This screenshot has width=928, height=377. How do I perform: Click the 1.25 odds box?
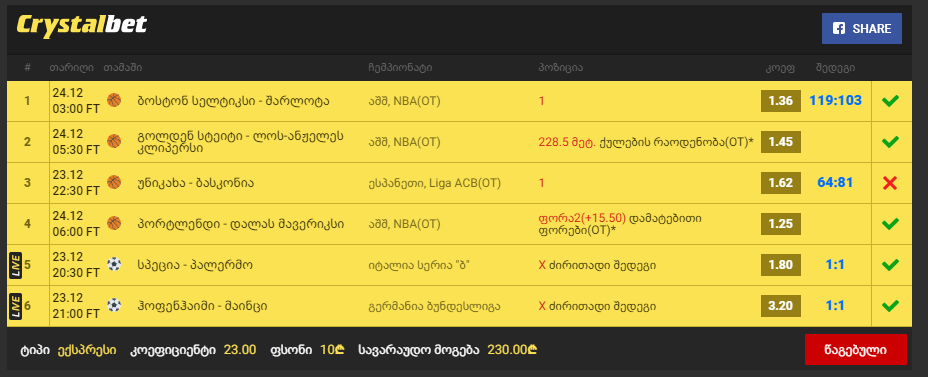coord(781,224)
